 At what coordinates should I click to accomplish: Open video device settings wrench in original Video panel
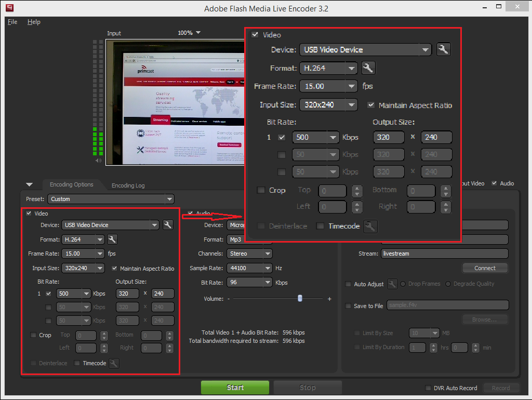pos(168,224)
